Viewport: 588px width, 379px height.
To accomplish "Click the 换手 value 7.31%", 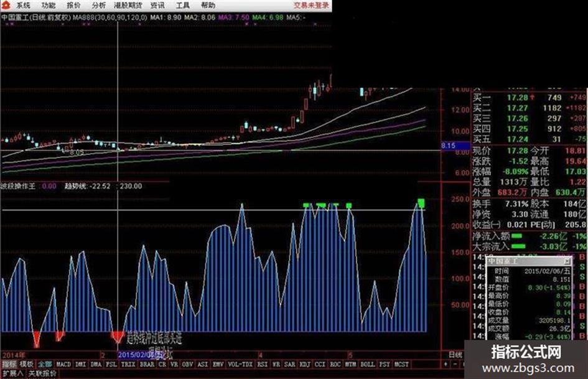I will click(x=516, y=204).
